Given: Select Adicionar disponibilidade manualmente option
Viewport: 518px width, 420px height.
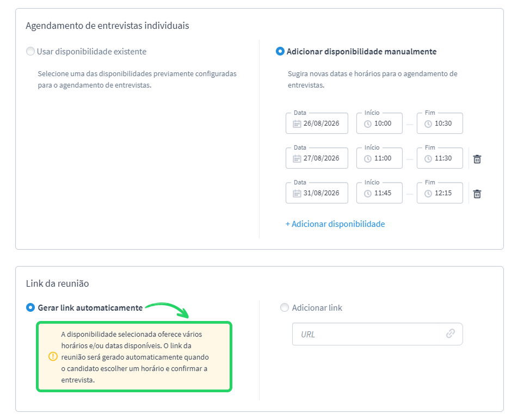Looking at the screenshot, I should pos(280,51).
